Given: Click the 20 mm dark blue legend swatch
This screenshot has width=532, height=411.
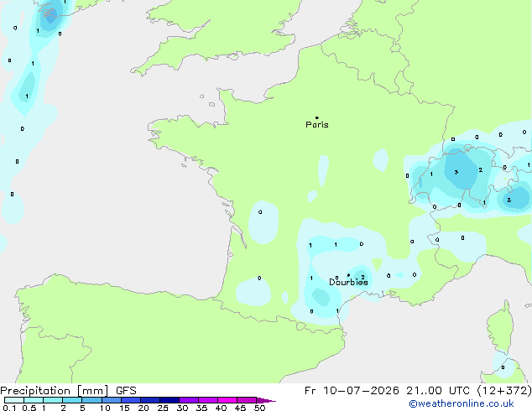Looking at the screenshot, I should point(150,400).
